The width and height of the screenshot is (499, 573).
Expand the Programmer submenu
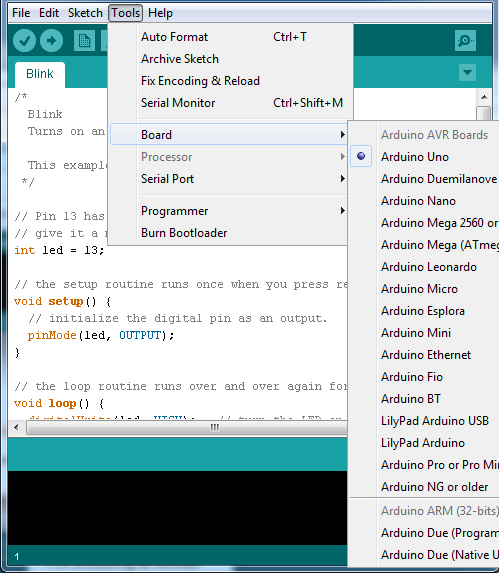point(229,211)
